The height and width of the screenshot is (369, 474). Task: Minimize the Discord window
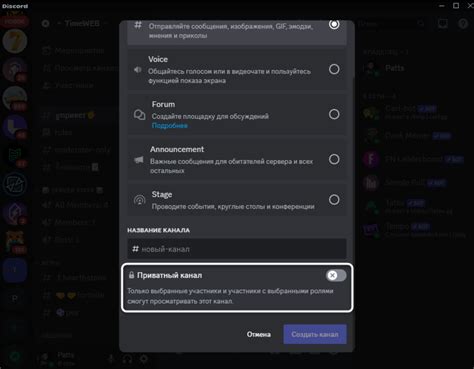tap(442, 6)
